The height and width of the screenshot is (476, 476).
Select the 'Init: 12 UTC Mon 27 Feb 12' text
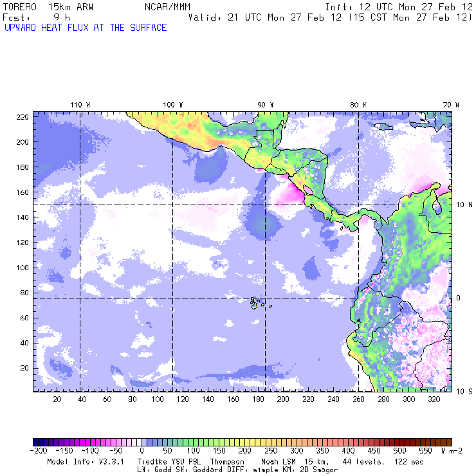399,7
